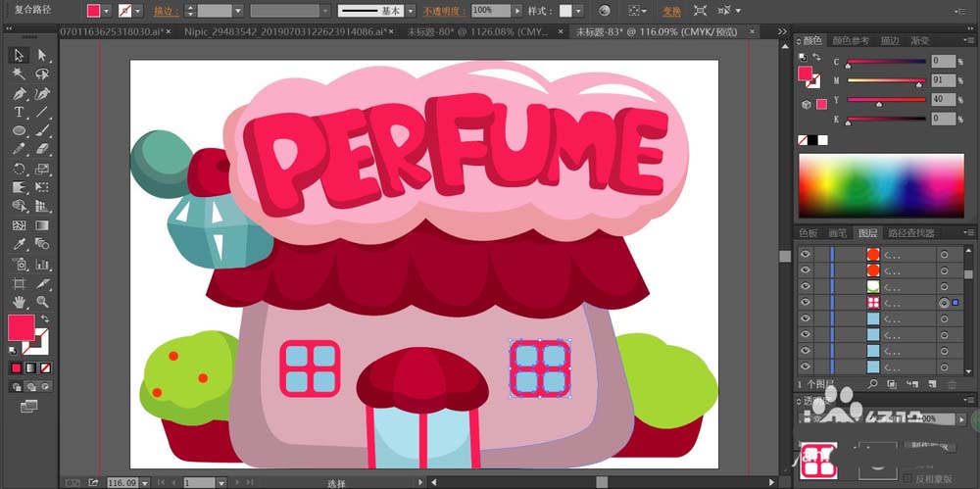Pick the Type tool

(19, 113)
